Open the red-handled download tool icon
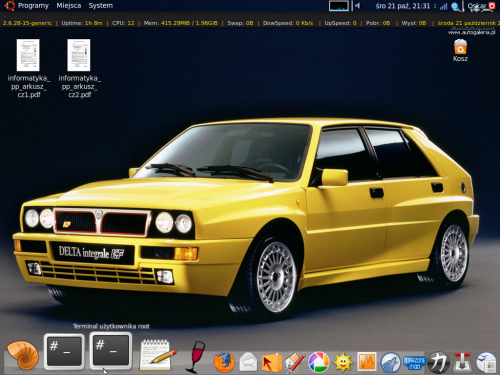The height and width of the screenshot is (375, 500). coord(462,362)
